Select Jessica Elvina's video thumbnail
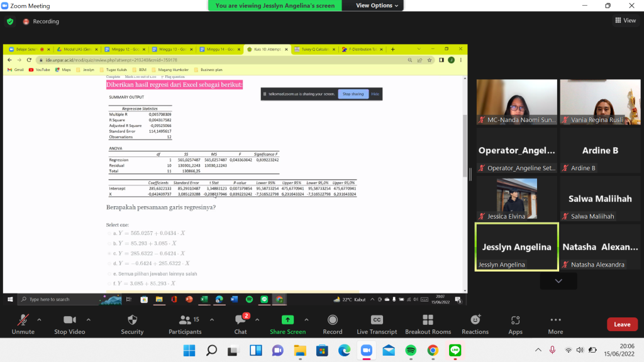644x362 pixels. (x=516, y=199)
